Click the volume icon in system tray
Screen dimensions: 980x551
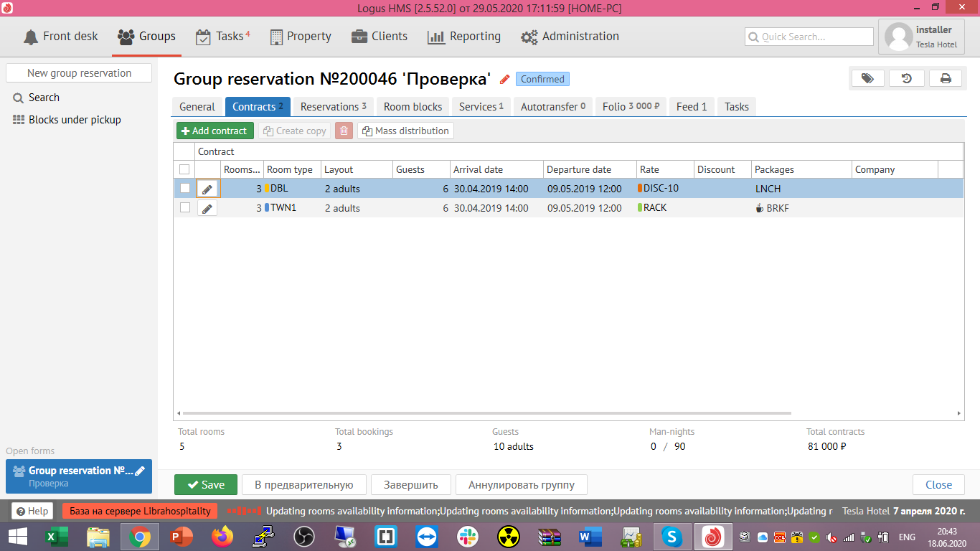832,537
